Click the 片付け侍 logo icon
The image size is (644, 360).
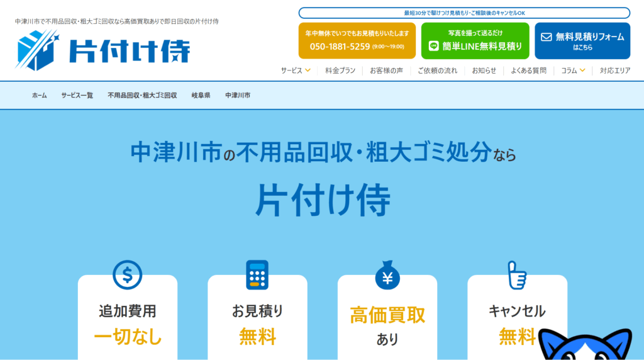click(x=37, y=50)
